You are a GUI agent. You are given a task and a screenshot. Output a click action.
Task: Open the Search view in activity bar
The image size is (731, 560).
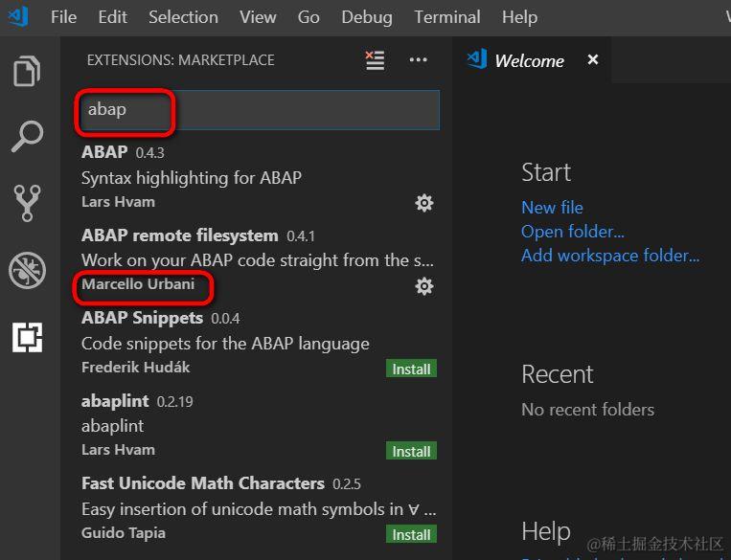(27, 137)
